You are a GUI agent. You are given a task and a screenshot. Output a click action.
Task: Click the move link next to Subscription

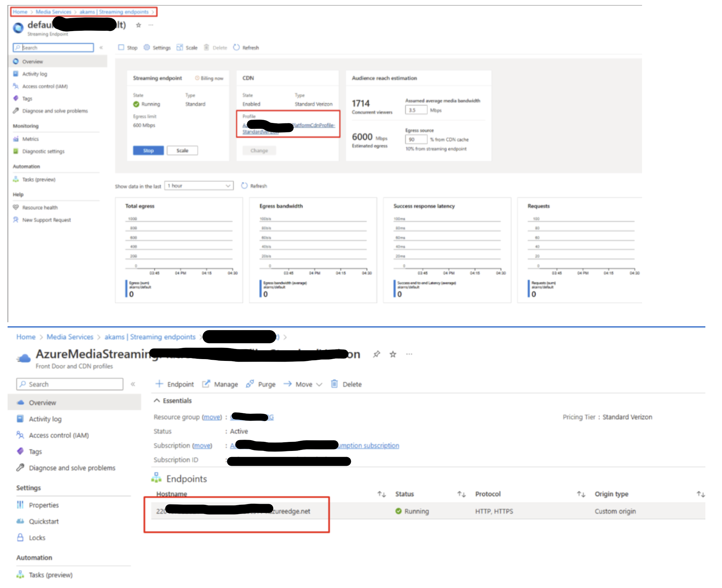point(202,446)
